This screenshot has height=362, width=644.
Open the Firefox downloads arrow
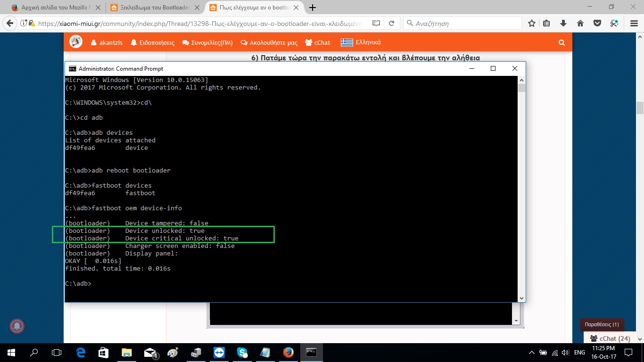tap(563, 23)
